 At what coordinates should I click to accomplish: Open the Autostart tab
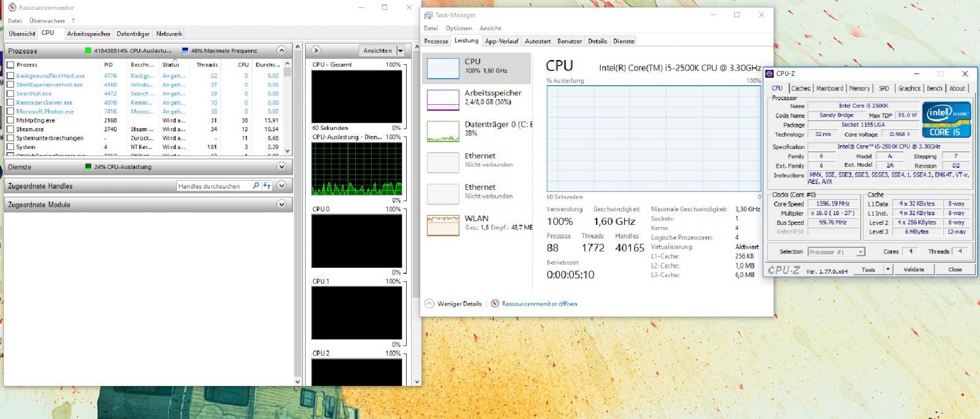click(538, 41)
